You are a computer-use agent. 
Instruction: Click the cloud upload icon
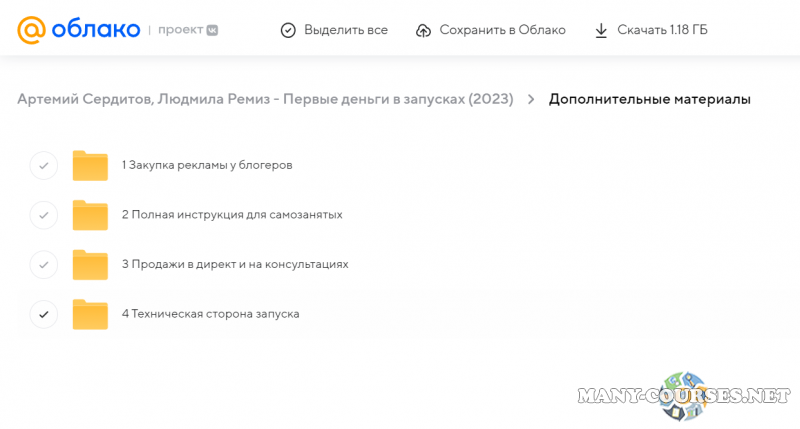pos(423,30)
